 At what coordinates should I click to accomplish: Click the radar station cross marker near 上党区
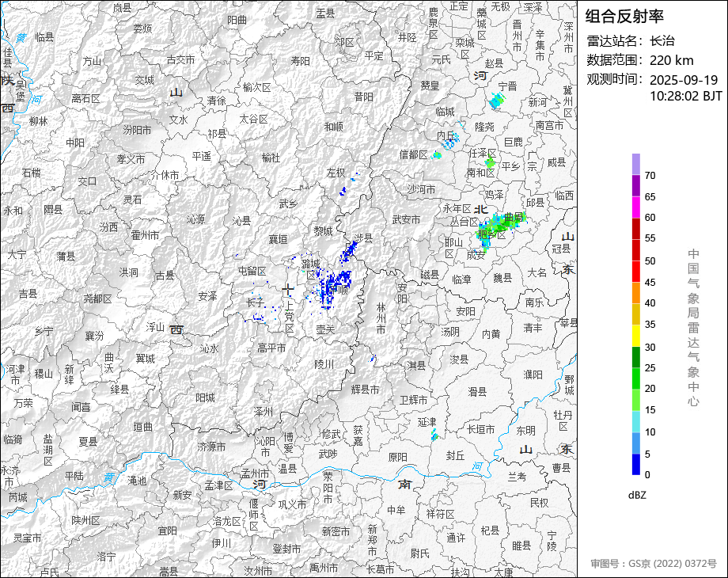(288, 290)
